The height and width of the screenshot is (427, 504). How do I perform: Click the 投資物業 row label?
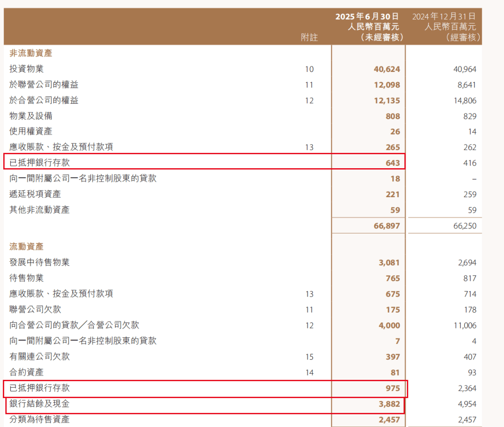27,69
